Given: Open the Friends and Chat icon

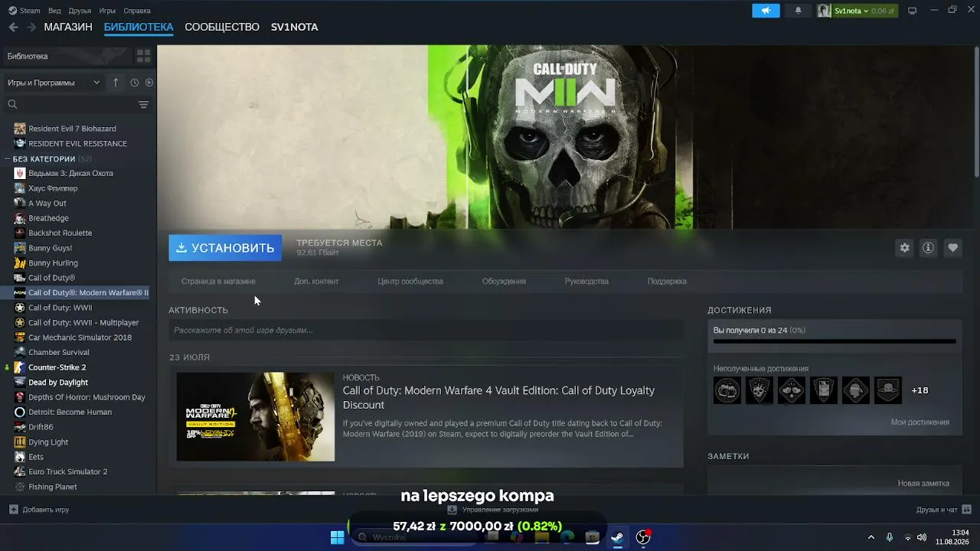Looking at the screenshot, I should click(x=967, y=510).
